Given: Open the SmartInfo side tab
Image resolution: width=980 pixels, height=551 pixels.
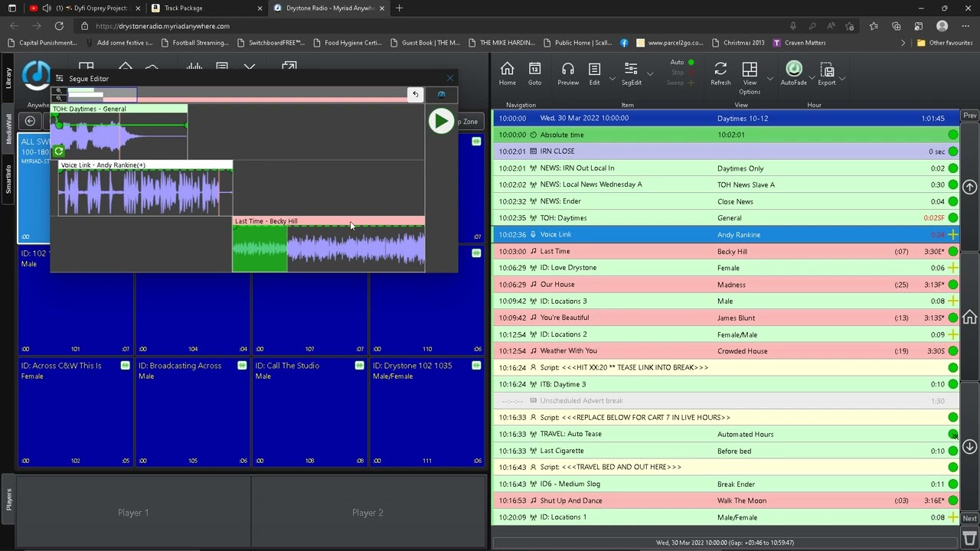Looking at the screenshot, I should coord(8,178).
